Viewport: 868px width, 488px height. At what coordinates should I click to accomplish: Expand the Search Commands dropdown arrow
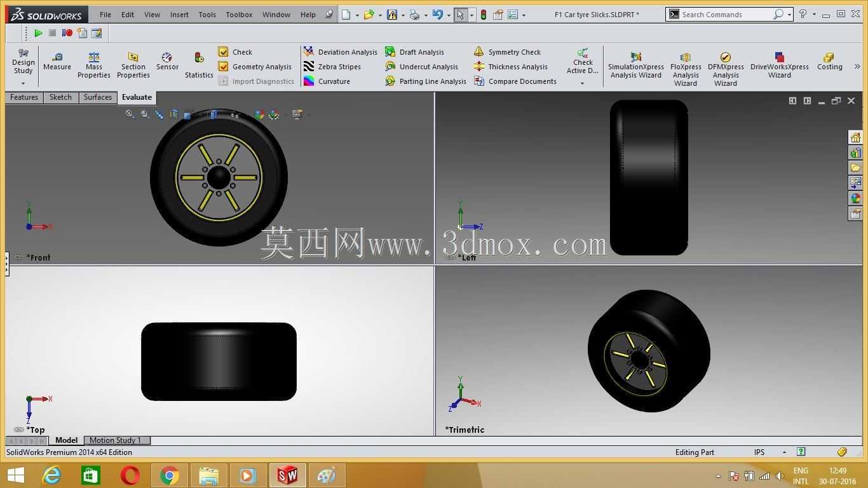[x=789, y=14]
